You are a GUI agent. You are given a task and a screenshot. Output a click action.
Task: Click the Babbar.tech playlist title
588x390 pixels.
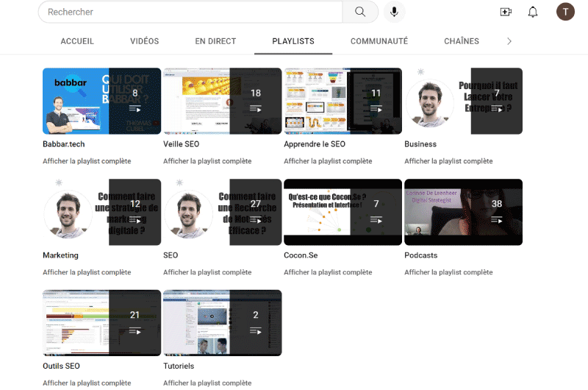tap(64, 144)
